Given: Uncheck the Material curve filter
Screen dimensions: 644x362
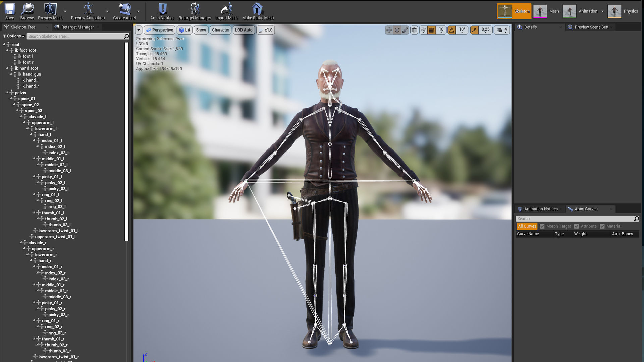Looking at the screenshot, I should click(602, 226).
